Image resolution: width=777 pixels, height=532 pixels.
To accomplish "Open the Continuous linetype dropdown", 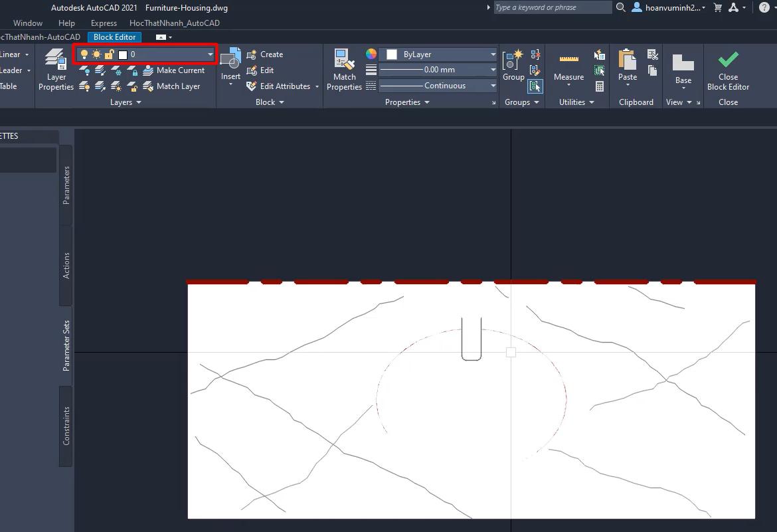I will pos(491,85).
